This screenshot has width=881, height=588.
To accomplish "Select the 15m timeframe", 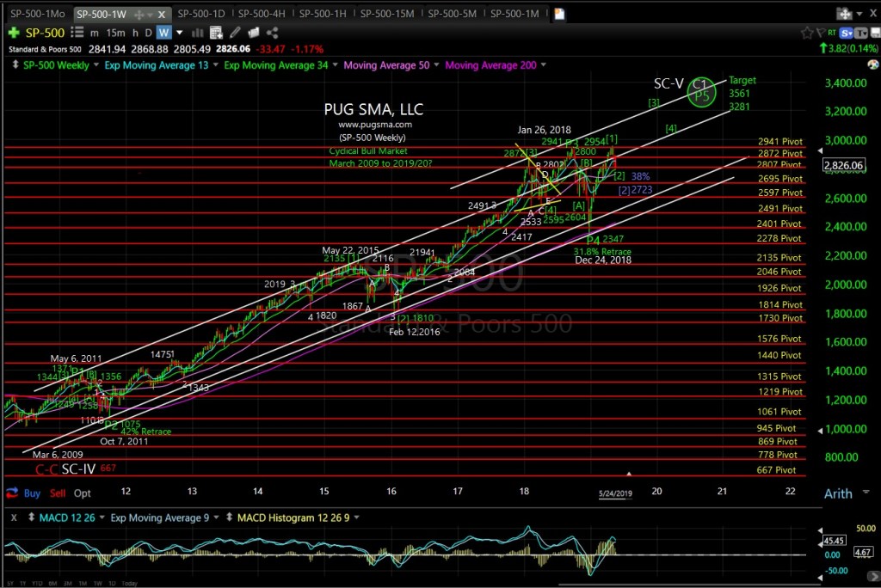I will (115, 34).
